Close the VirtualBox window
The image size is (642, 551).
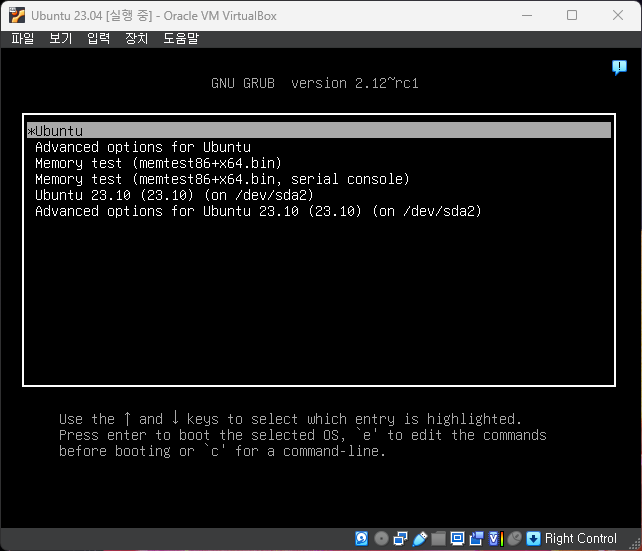tap(618, 16)
